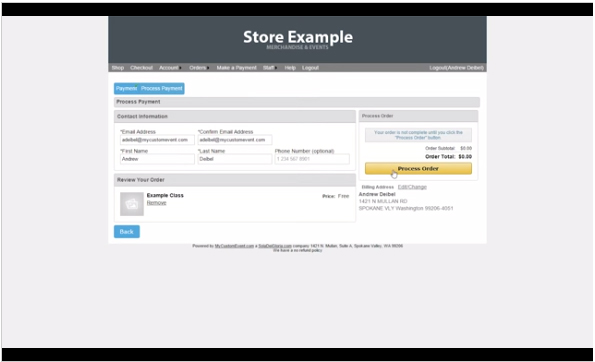Open MyCustomEvent.com footer link
The image size is (595, 362).
coord(234,246)
